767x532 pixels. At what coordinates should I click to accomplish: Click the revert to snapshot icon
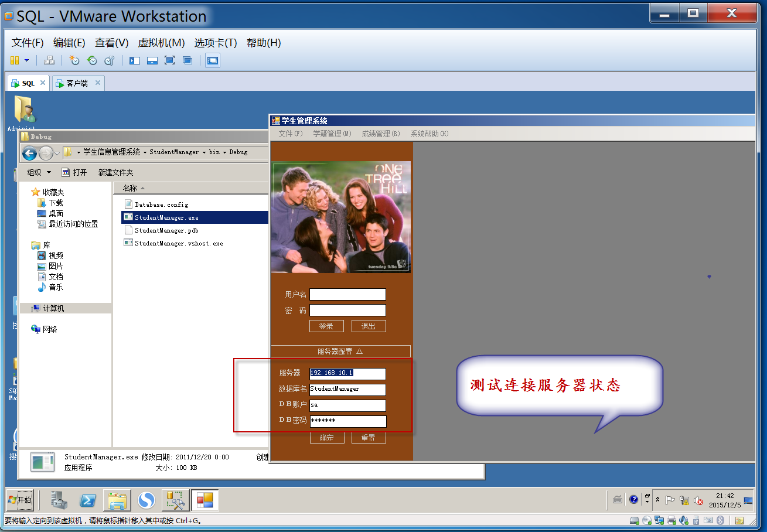coord(92,60)
